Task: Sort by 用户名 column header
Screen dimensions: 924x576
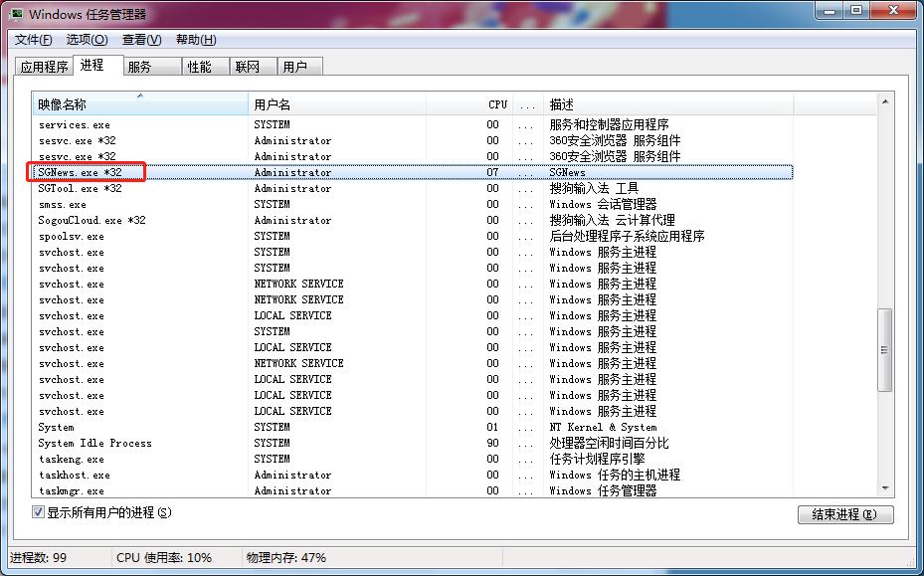Action: [337, 104]
